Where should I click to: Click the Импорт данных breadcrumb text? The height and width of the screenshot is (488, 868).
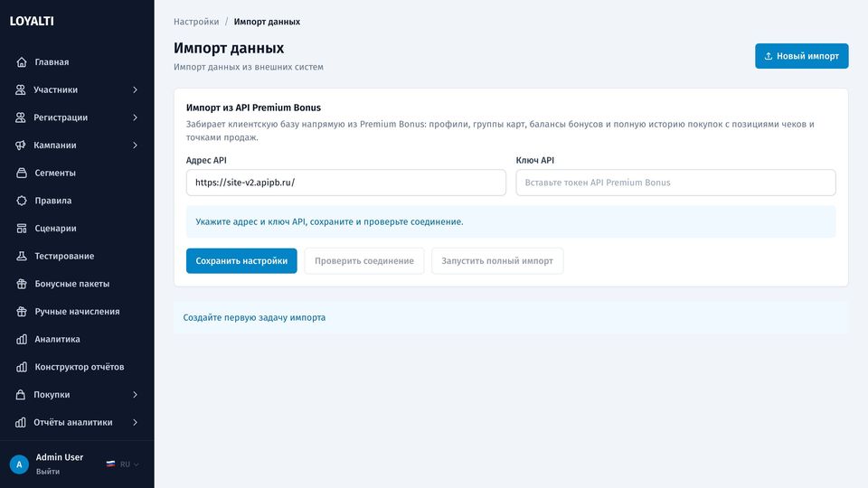pos(267,22)
